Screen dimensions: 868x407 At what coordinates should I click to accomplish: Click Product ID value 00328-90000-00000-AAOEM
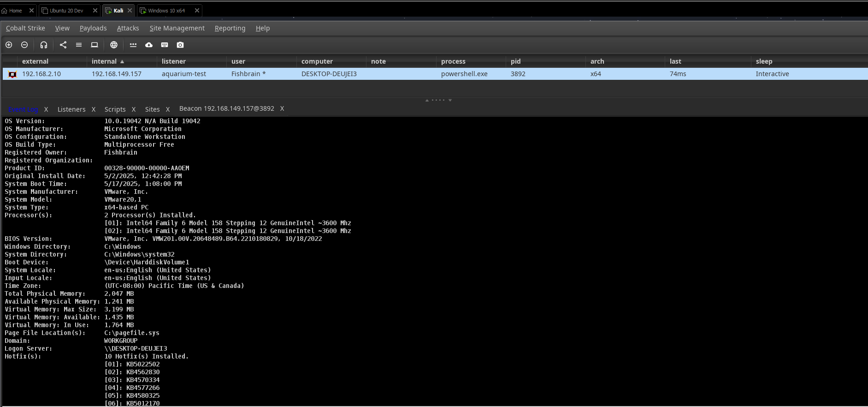[147, 168]
